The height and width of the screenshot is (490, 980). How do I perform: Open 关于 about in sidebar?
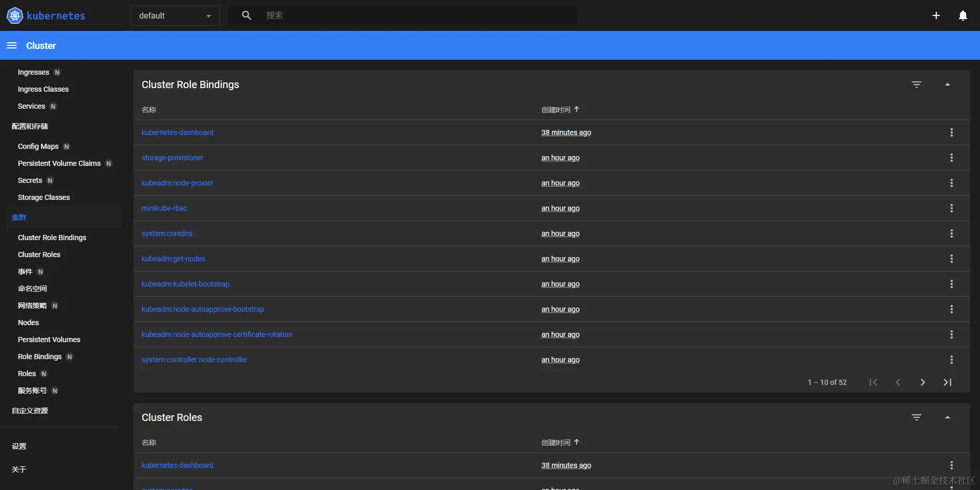tap(19, 469)
